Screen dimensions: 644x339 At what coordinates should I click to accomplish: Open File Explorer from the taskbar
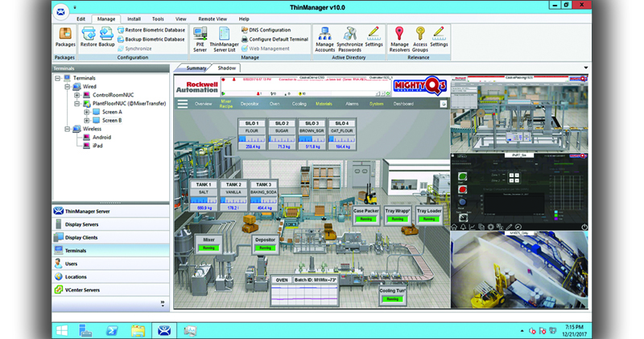[138, 330]
